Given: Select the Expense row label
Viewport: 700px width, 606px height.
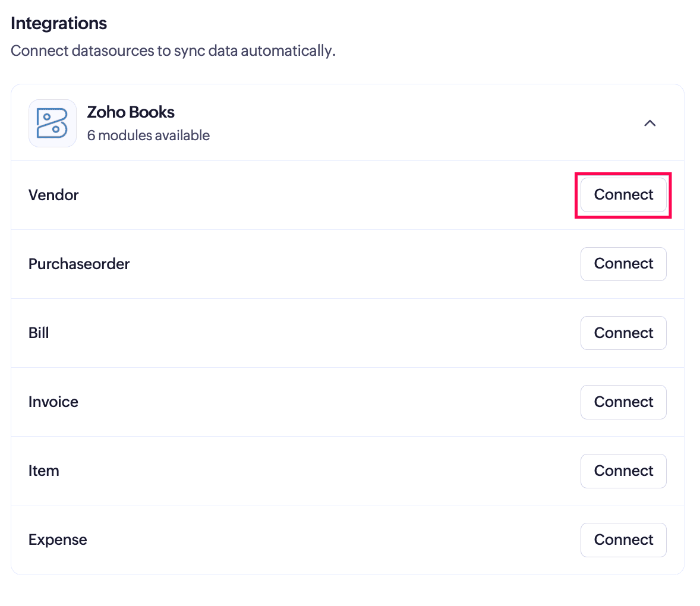Looking at the screenshot, I should coord(58,540).
